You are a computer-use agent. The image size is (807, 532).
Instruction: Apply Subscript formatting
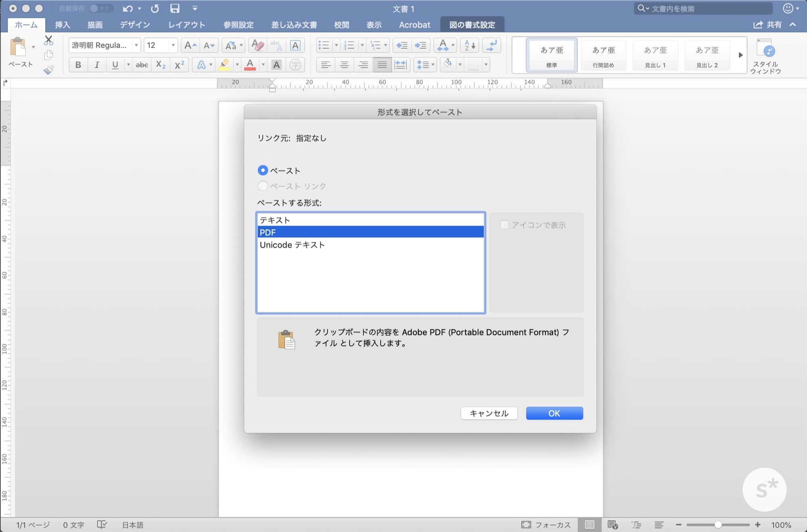161,65
